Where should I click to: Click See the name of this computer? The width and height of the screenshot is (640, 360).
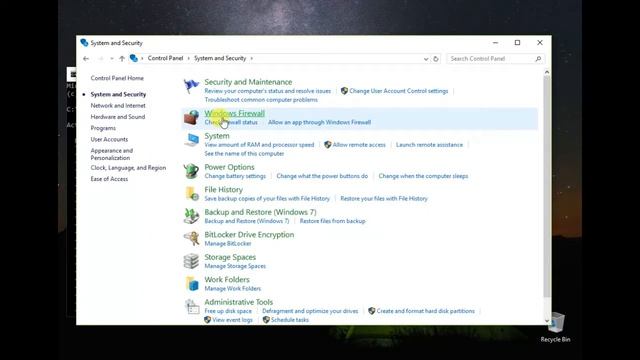click(x=244, y=153)
